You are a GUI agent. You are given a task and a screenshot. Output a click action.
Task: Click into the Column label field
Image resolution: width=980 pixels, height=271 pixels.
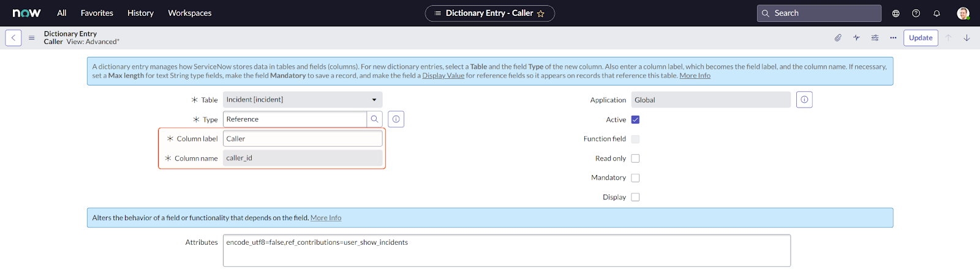point(303,139)
